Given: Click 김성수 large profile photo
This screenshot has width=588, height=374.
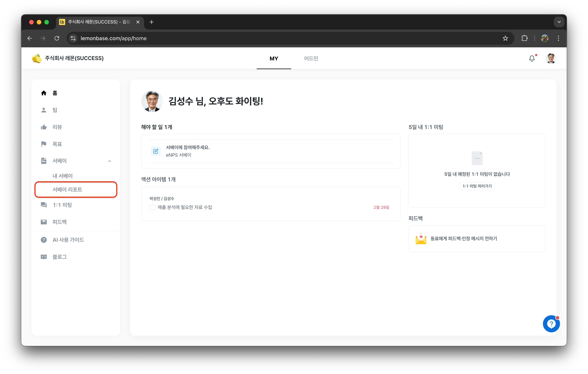Looking at the screenshot, I should point(152,101).
